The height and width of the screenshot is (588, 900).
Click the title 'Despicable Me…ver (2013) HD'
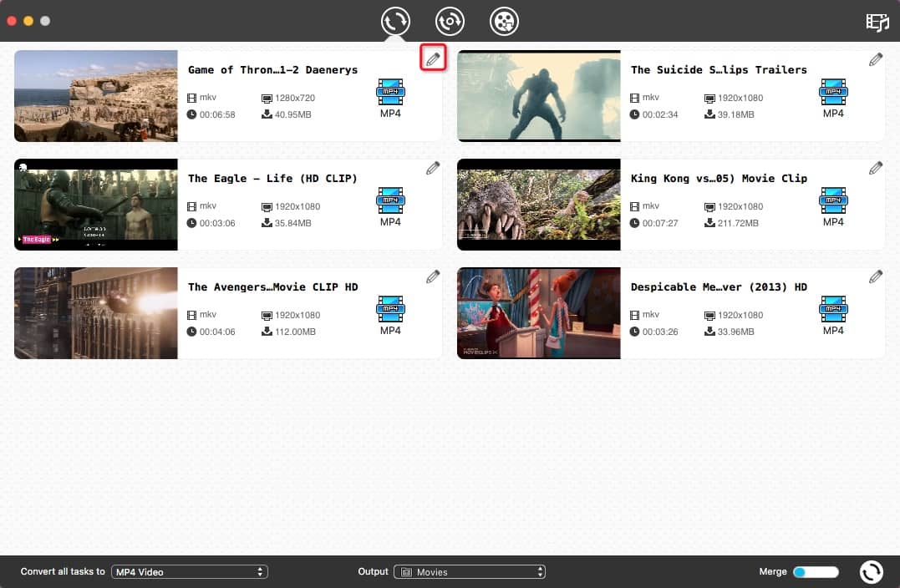pos(719,286)
